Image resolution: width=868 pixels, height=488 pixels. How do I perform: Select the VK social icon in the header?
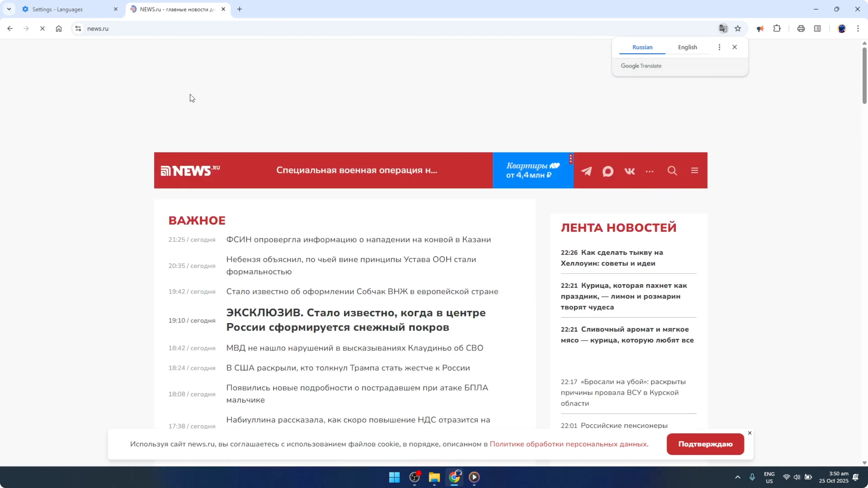pyautogui.click(x=630, y=171)
